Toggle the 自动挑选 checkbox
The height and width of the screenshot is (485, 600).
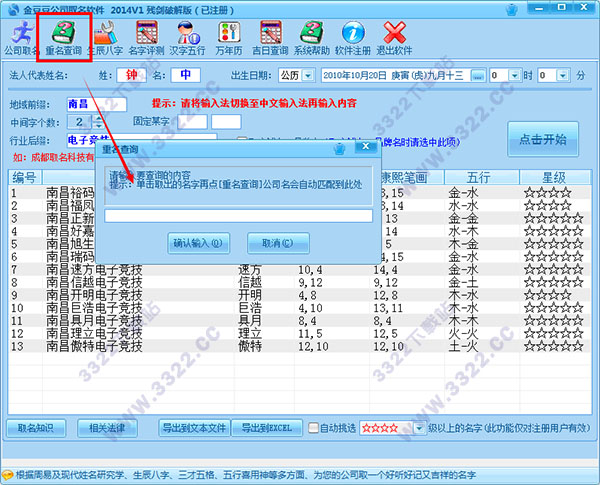313,428
